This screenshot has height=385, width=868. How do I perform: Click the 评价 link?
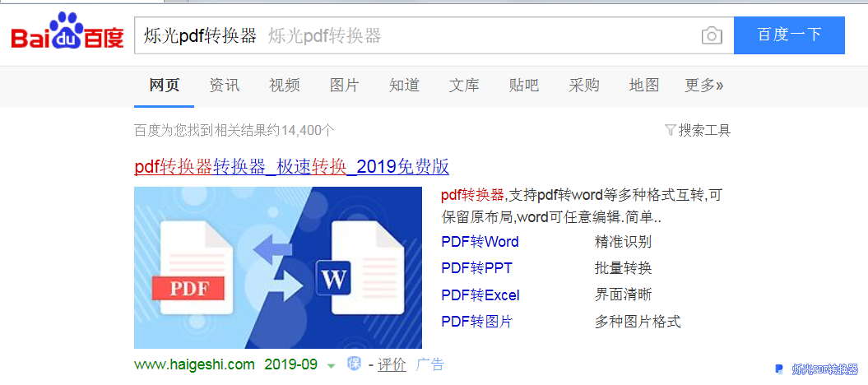point(392,364)
